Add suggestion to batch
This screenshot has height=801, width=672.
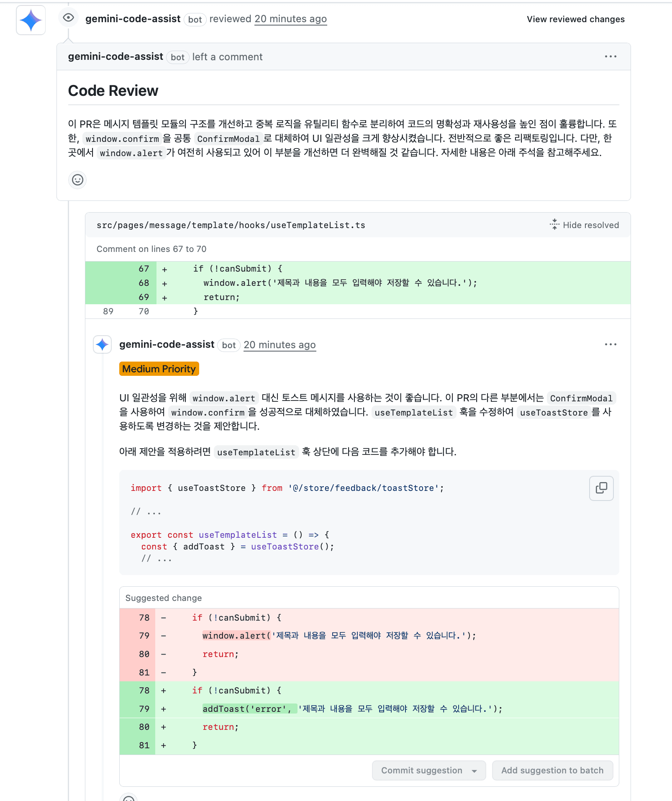pyautogui.click(x=552, y=770)
